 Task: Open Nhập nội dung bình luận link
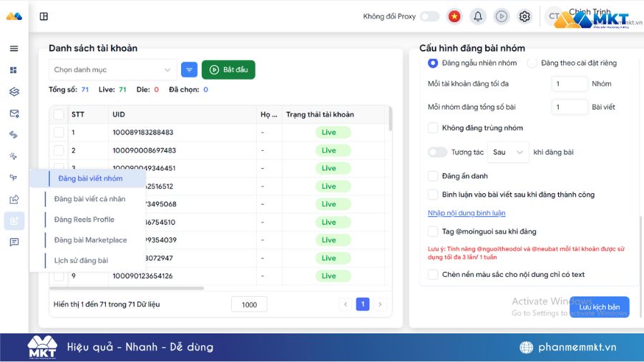(x=467, y=213)
